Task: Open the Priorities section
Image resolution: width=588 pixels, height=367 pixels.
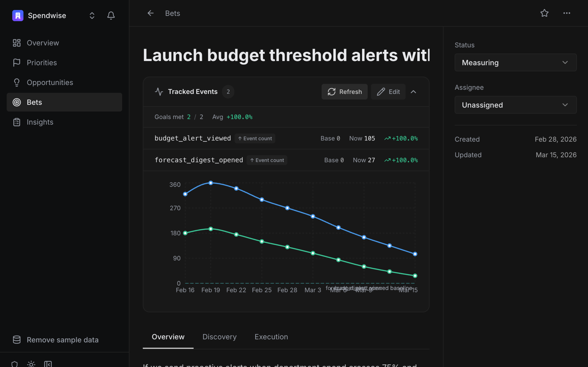Action: [42, 63]
